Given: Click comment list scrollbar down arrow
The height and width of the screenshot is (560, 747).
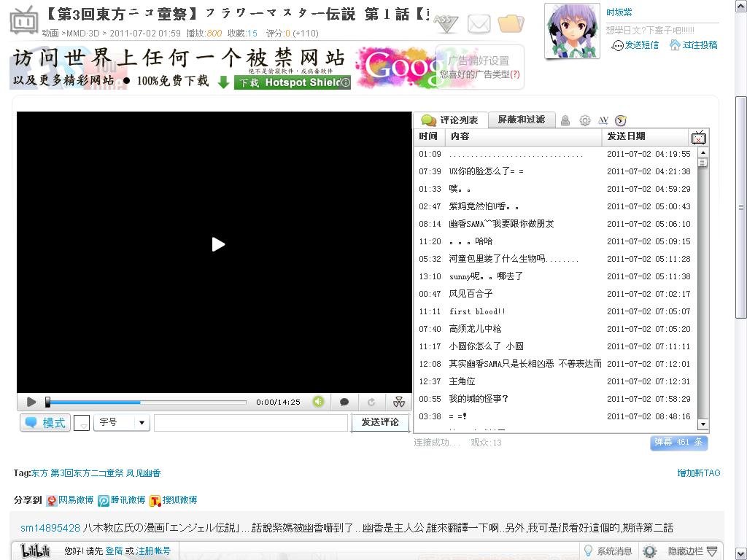Looking at the screenshot, I should pos(703,424).
